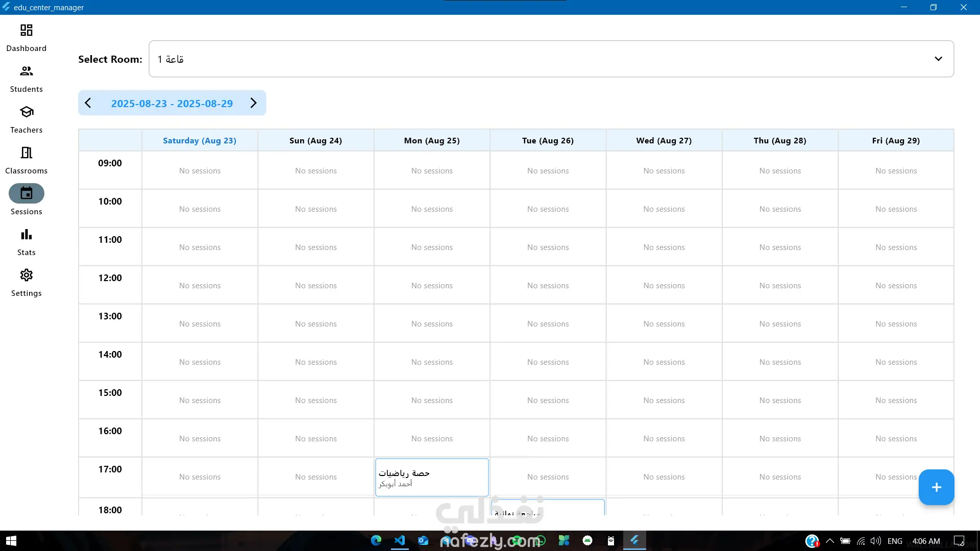Open Wi-Fi network settings in tray
980x551 pixels.
tap(861, 541)
